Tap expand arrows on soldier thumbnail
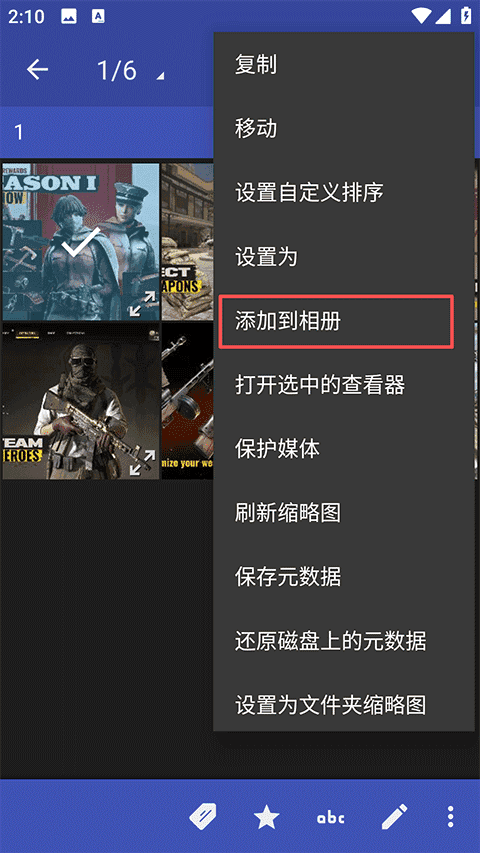 [141, 461]
